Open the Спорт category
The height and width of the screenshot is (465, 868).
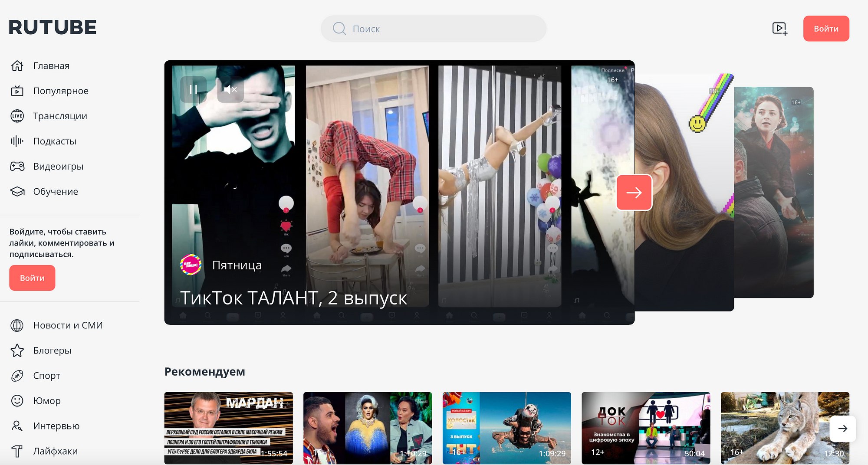click(46, 376)
